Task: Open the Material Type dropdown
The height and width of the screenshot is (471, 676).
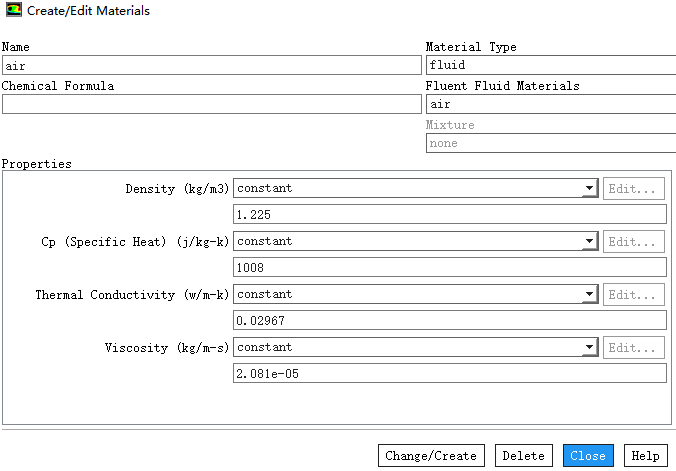Action: [550, 65]
